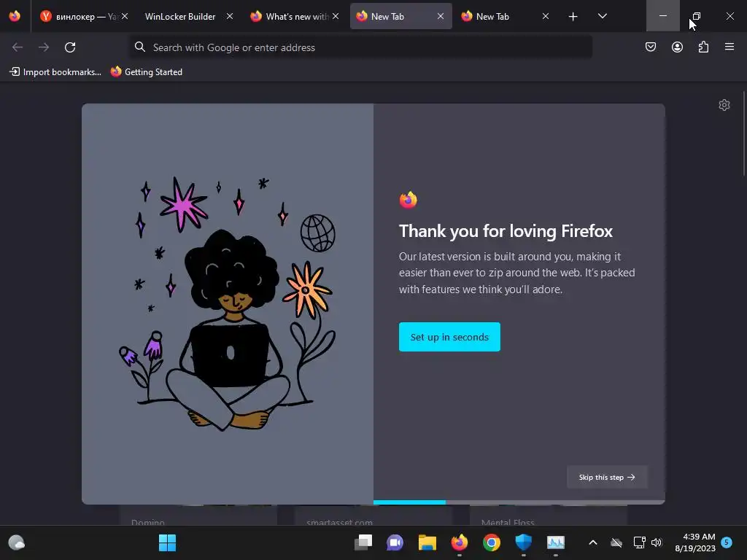The image size is (747, 560).
Task: Open clock and date 4:39 AM
Action: click(x=695, y=542)
